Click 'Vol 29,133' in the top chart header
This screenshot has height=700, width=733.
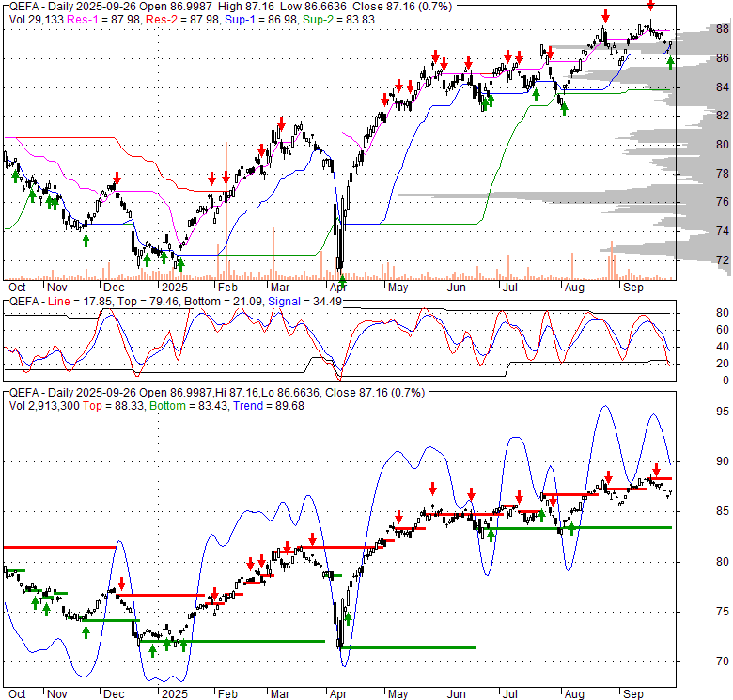pos(37,20)
